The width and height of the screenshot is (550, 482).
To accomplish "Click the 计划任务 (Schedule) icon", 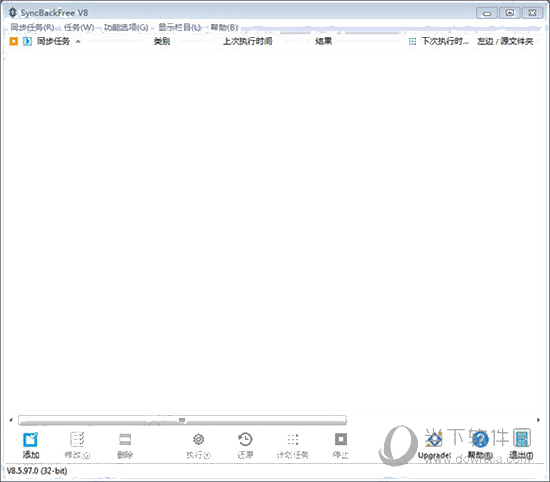I will click(x=293, y=439).
